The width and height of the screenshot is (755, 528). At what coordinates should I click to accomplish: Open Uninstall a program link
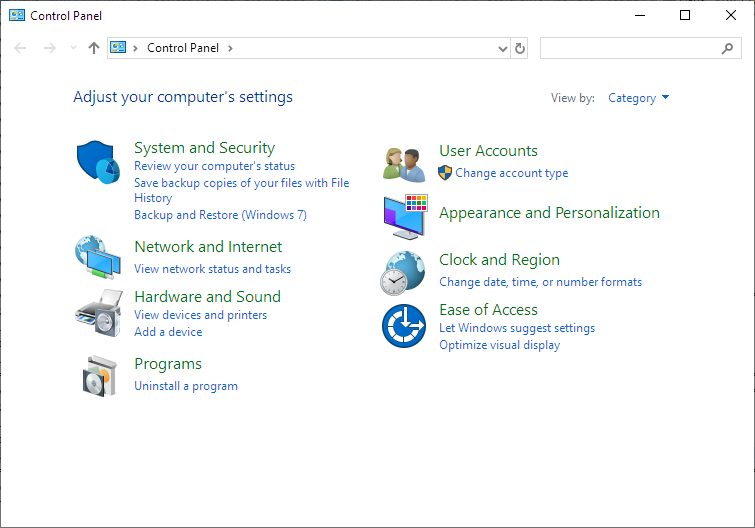pyautogui.click(x=186, y=386)
